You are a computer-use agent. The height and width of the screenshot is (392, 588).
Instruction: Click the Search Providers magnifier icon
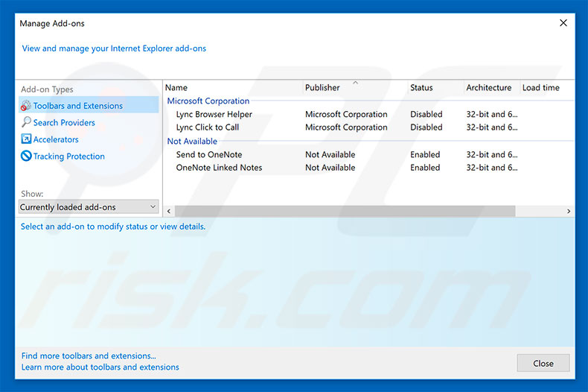[x=26, y=122]
